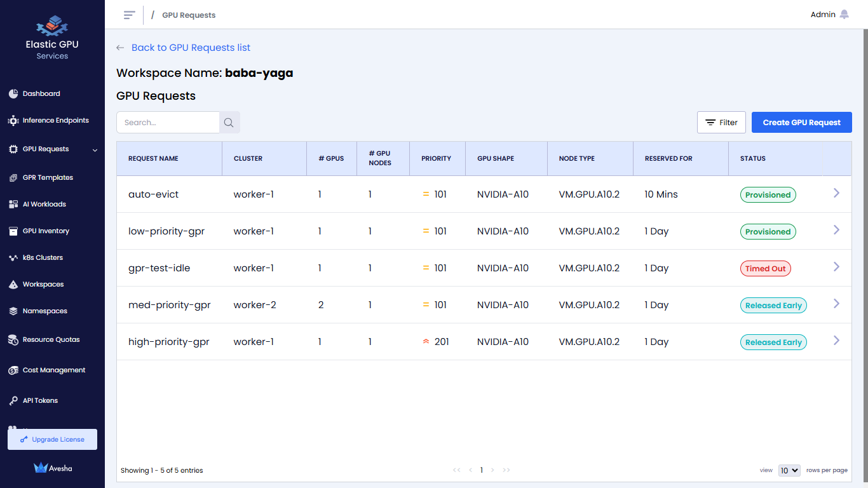Image resolution: width=868 pixels, height=488 pixels.
Task: Click the PRIORITY column header
Action: (x=436, y=159)
